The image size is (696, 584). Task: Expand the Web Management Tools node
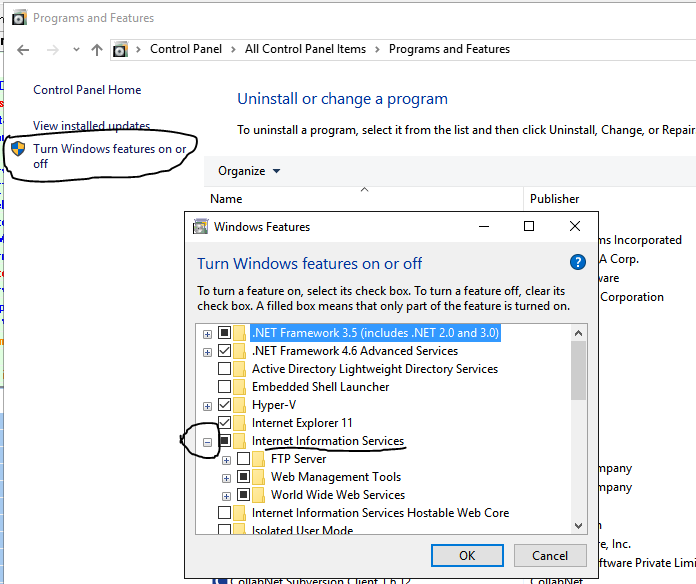point(226,477)
